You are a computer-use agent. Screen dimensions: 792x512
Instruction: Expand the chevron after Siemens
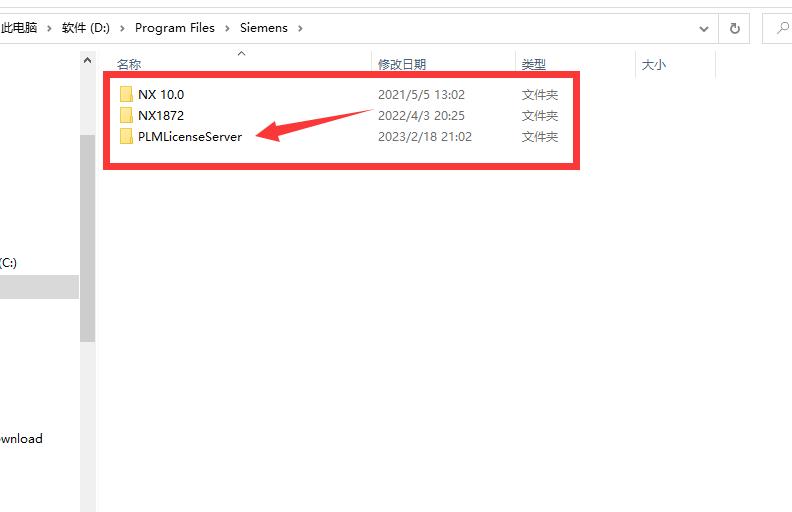tap(300, 28)
